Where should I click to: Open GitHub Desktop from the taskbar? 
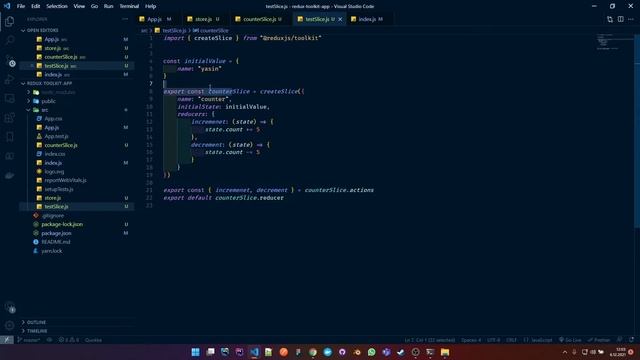[342, 352]
